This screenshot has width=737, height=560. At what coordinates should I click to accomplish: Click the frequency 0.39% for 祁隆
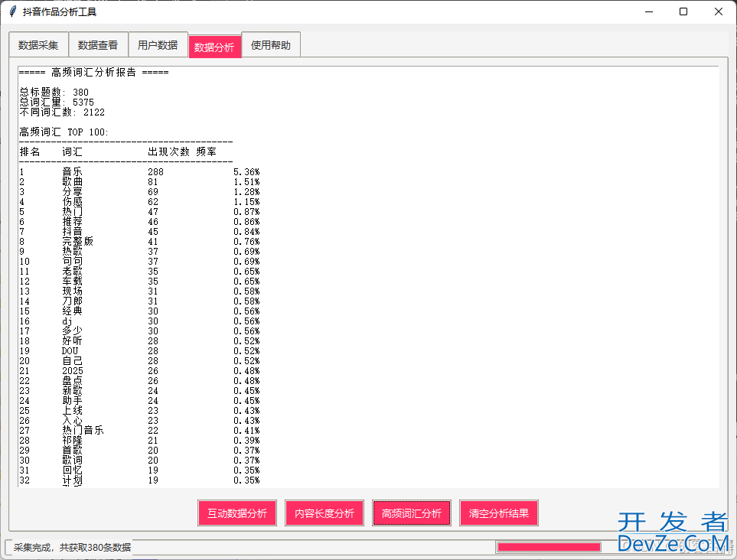click(246, 440)
